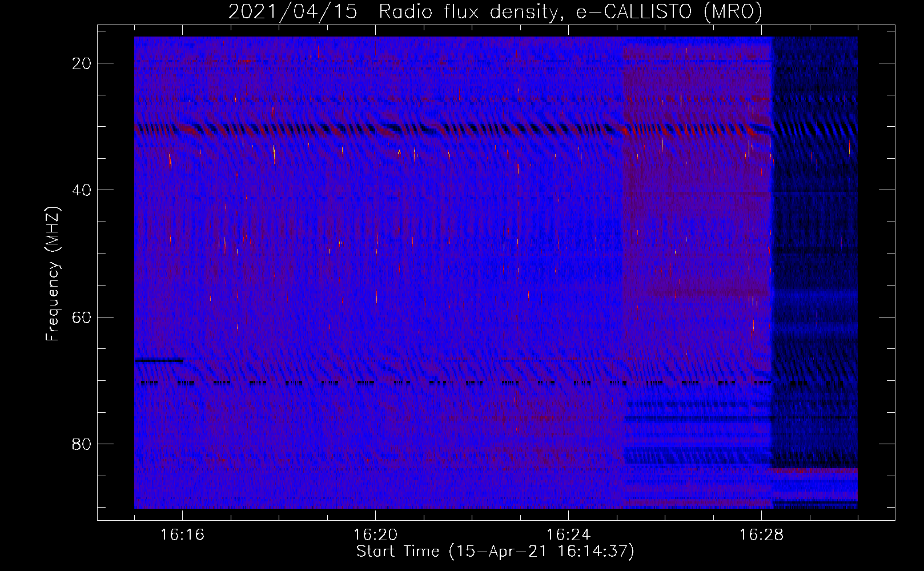The image size is (924, 571).
Task: Click the time tick label "16:20"
Action: point(375,534)
